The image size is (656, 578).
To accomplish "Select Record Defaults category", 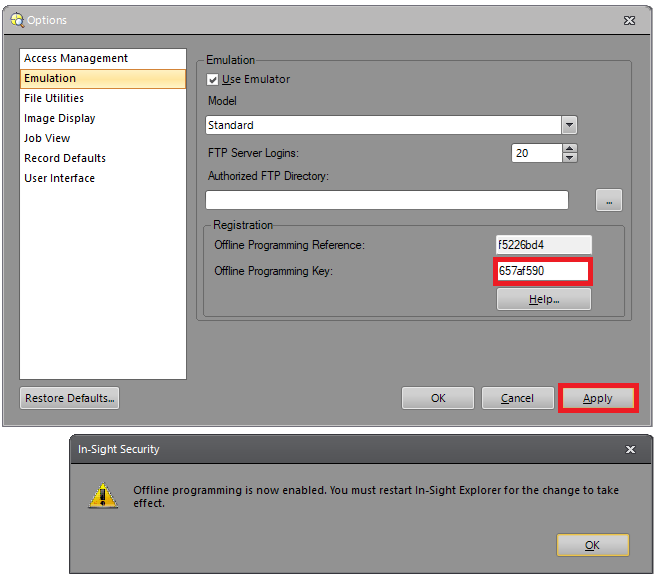I will click(x=65, y=158).
